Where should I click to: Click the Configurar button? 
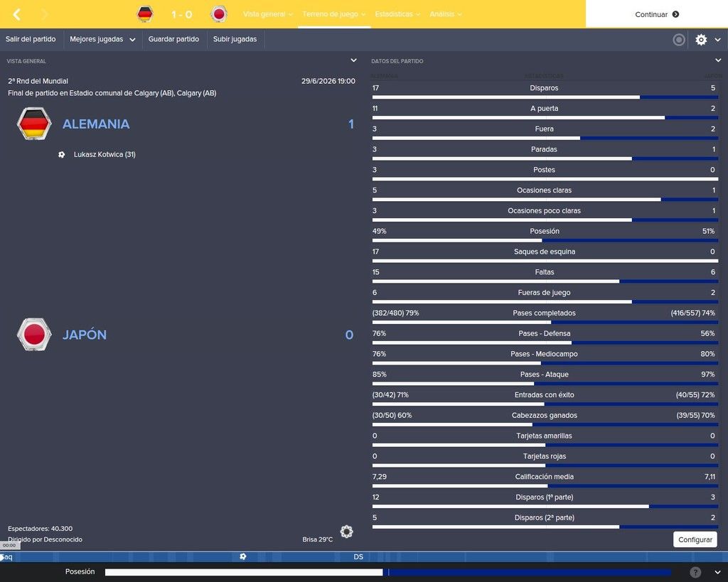click(x=695, y=539)
